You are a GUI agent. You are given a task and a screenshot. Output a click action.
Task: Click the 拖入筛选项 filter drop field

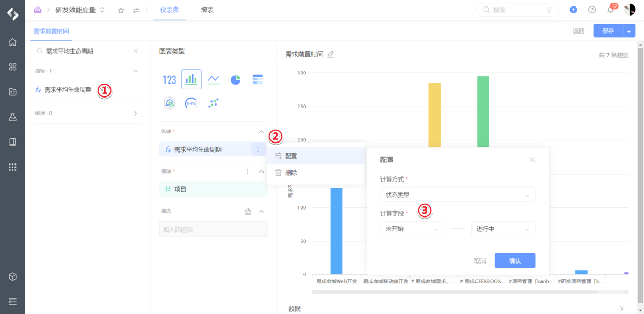(x=214, y=229)
